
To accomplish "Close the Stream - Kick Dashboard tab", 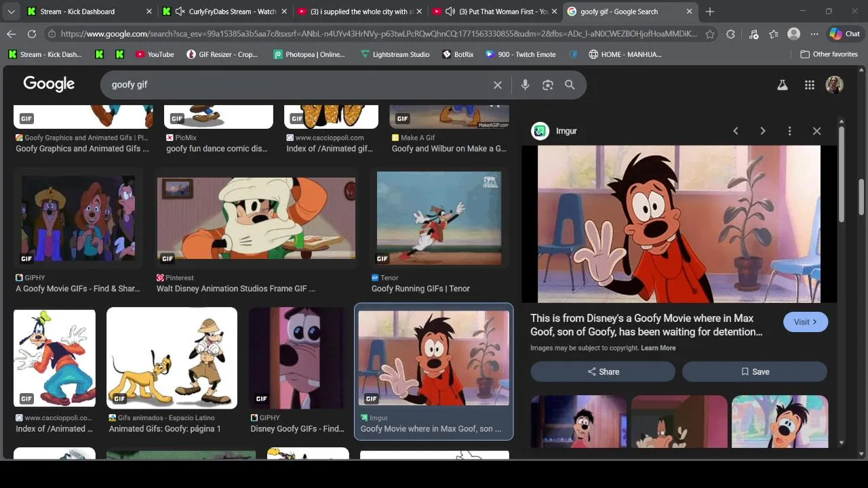I will tap(149, 12).
